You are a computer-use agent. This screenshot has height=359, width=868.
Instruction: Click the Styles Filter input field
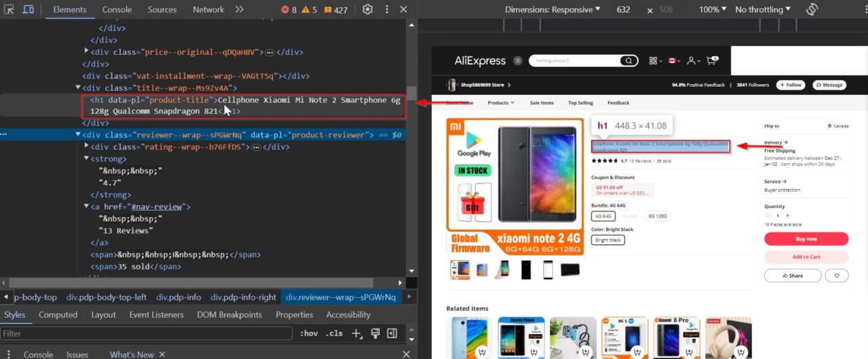147,333
